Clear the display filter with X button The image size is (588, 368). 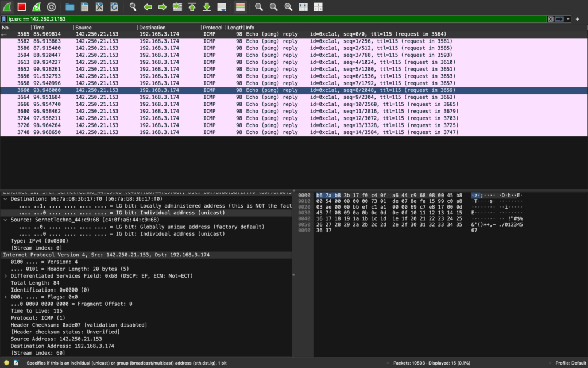pos(550,19)
